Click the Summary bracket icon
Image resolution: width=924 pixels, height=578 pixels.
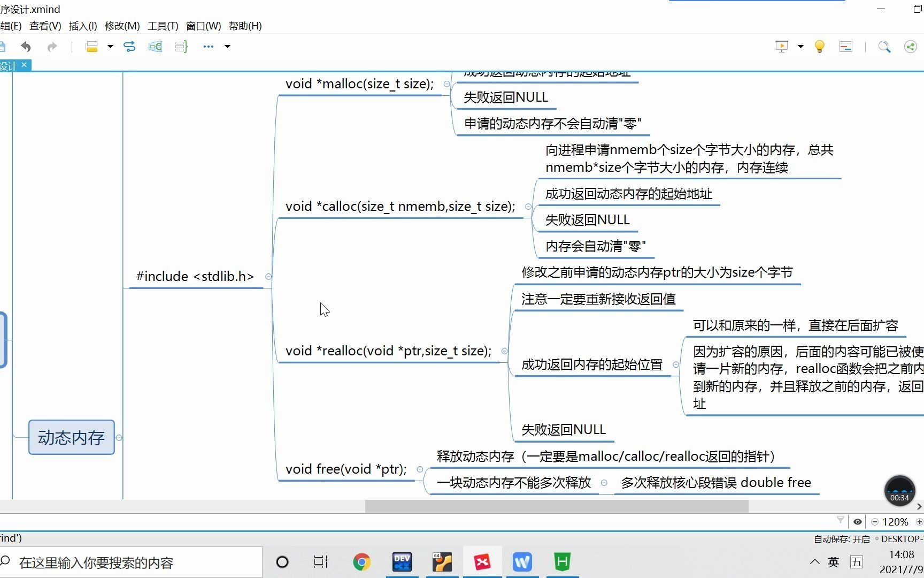[181, 47]
